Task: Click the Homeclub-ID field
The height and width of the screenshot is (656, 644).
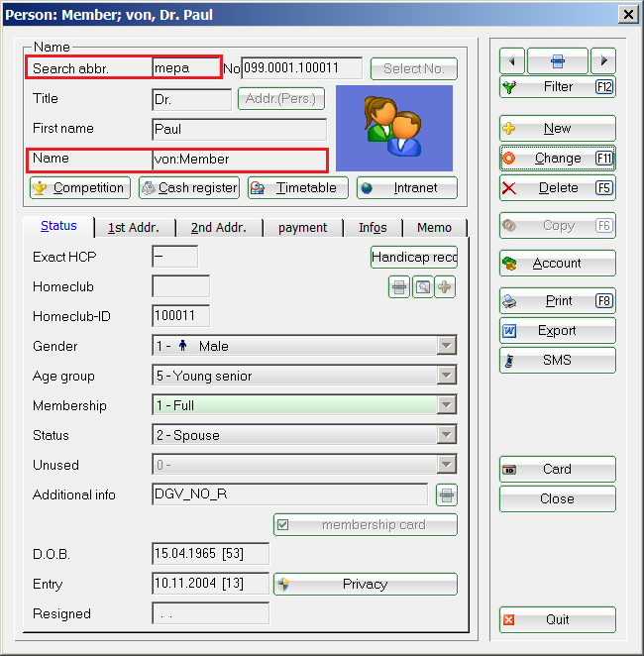Action: tap(181, 316)
